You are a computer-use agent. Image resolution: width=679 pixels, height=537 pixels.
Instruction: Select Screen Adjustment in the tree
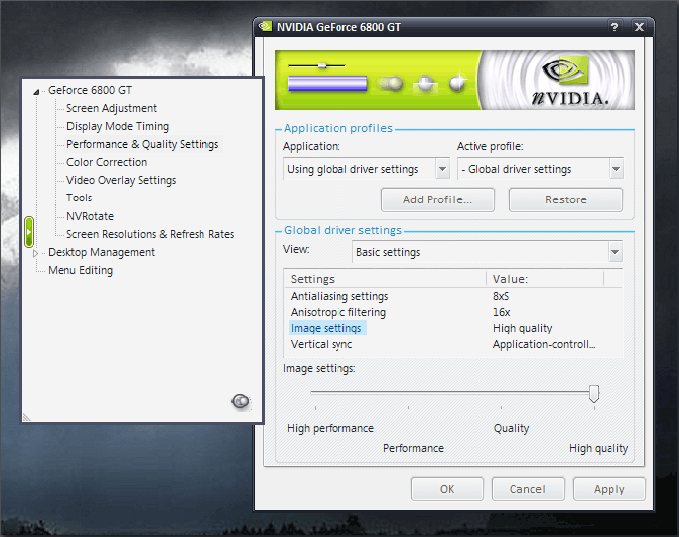point(111,108)
